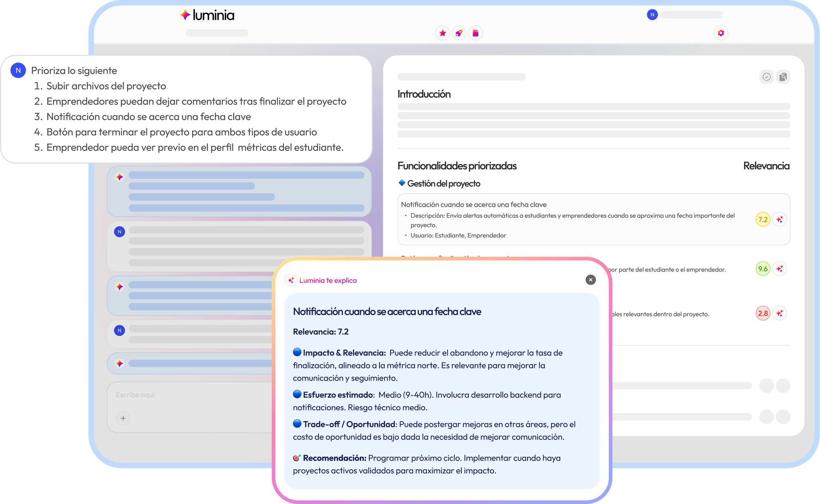The height and width of the screenshot is (504, 820).
Task: Open the rocket icon in top toolbar
Action: (x=459, y=33)
